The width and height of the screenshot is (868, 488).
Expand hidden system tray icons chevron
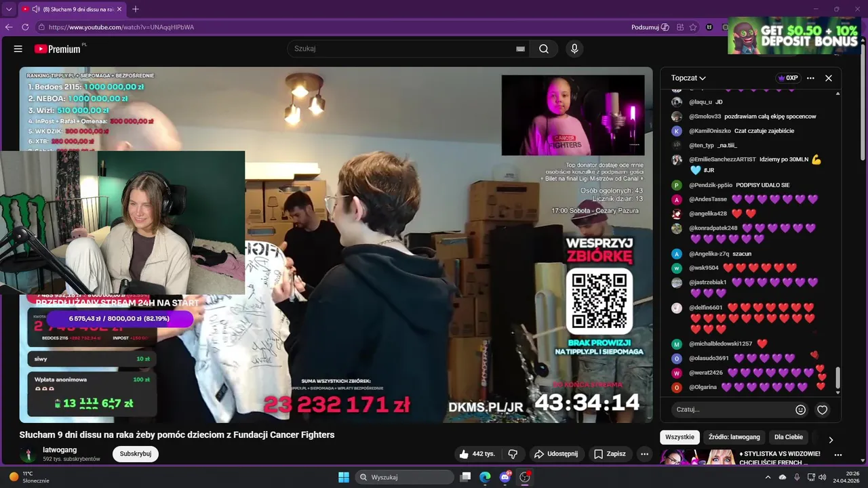(768, 477)
